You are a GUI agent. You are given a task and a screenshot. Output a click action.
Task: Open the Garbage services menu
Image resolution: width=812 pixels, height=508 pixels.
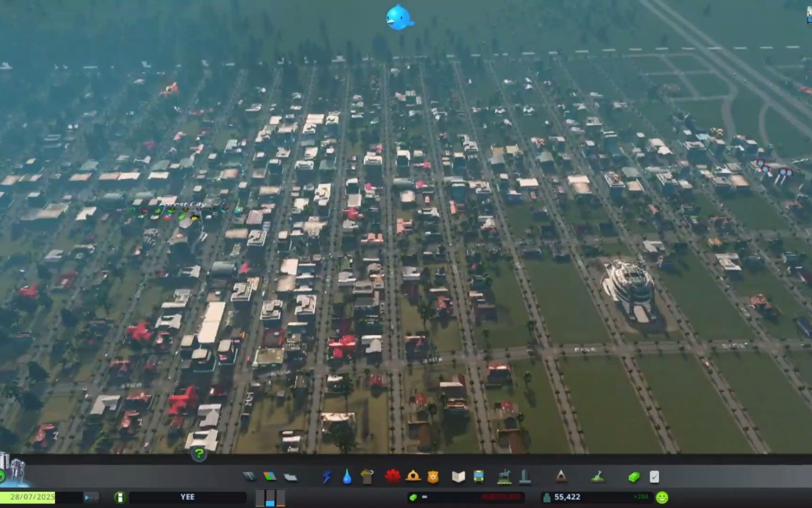(367, 476)
